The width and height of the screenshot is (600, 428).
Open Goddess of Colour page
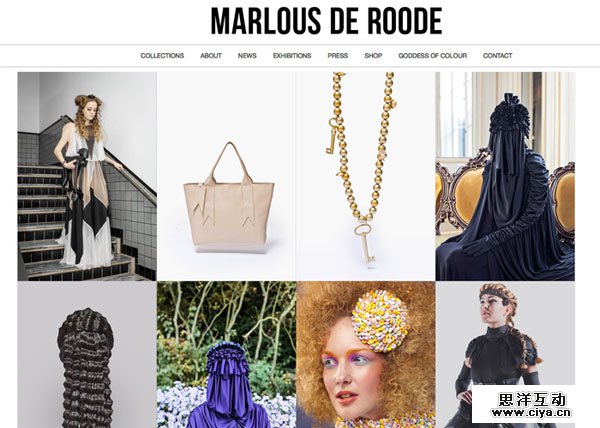coord(432,56)
